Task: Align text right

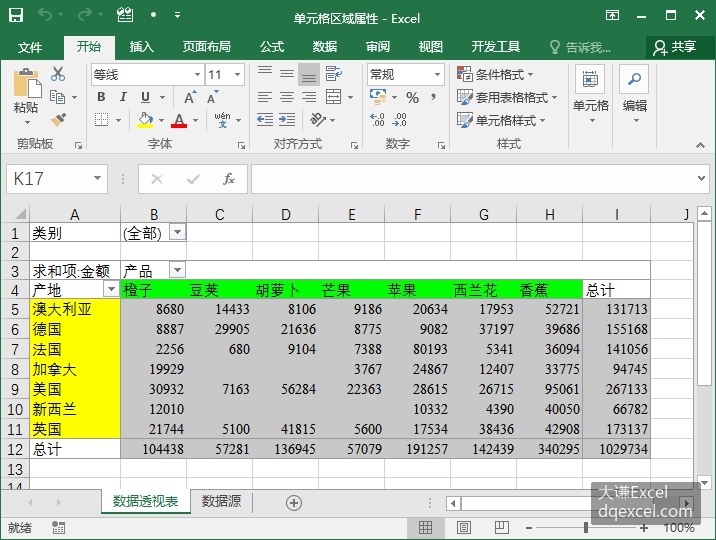Action: [309, 97]
